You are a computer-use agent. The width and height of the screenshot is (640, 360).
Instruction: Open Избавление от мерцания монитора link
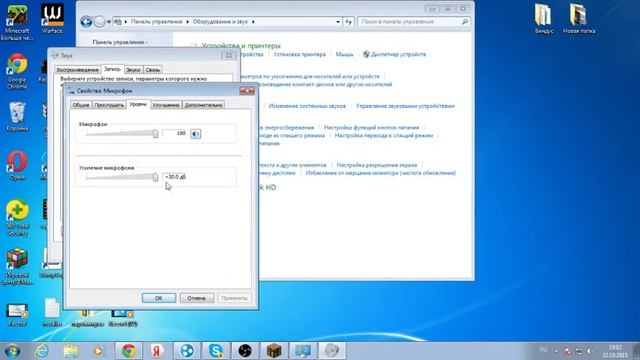[x=381, y=173]
